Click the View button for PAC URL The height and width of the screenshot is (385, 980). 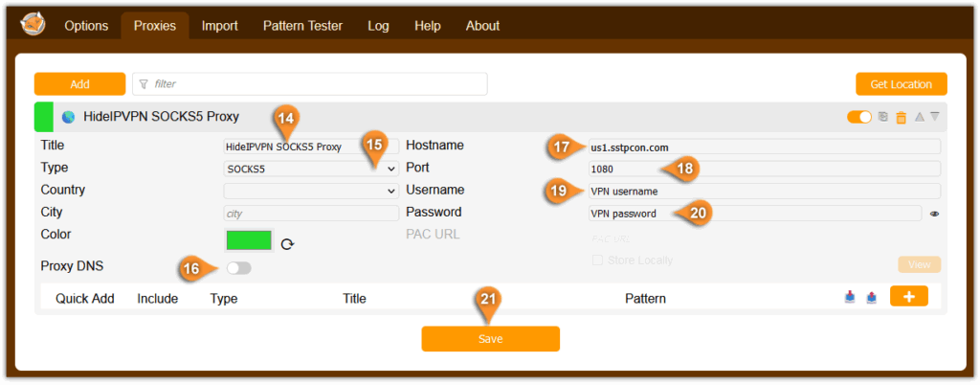pyautogui.click(x=920, y=264)
